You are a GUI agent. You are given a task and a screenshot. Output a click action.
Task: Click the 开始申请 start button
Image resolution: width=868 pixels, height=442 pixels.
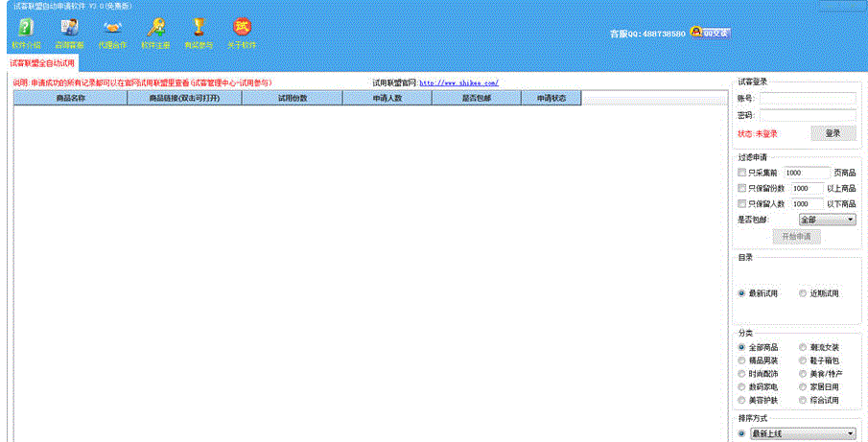(x=797, y=236)
